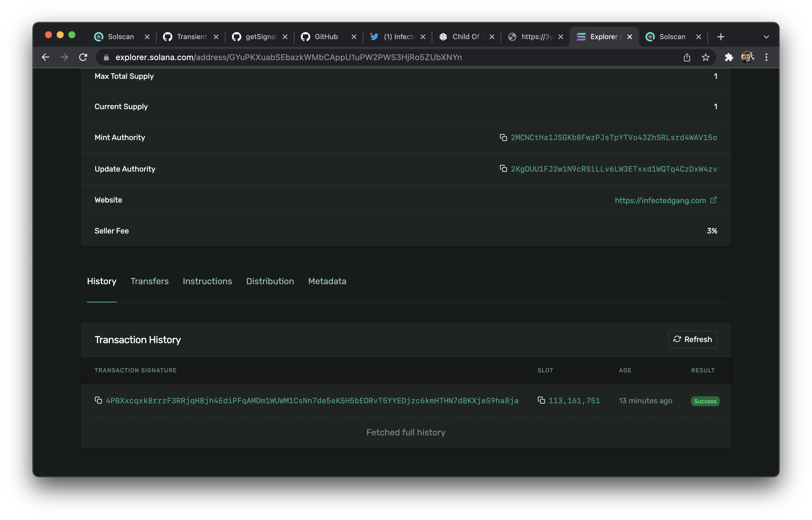Open infectedgang.com via the external link icon
Screen dimensions: 812x520
pos(714,200)
